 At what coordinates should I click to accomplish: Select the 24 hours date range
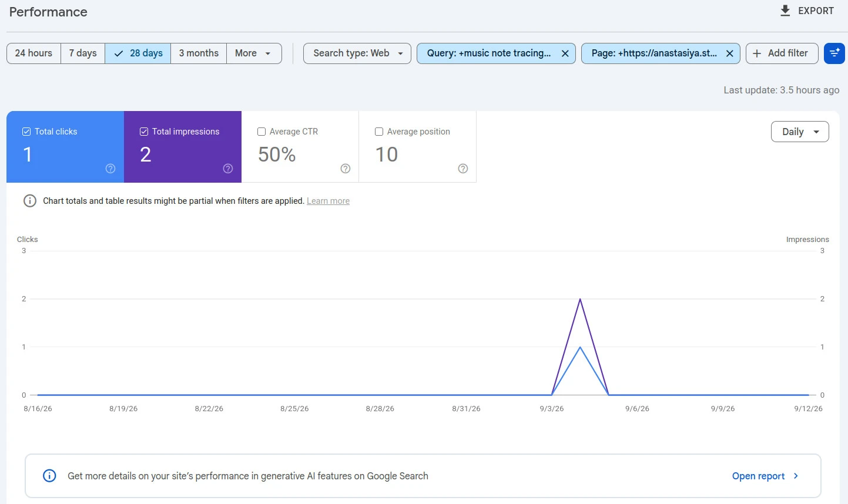point(33,53)
